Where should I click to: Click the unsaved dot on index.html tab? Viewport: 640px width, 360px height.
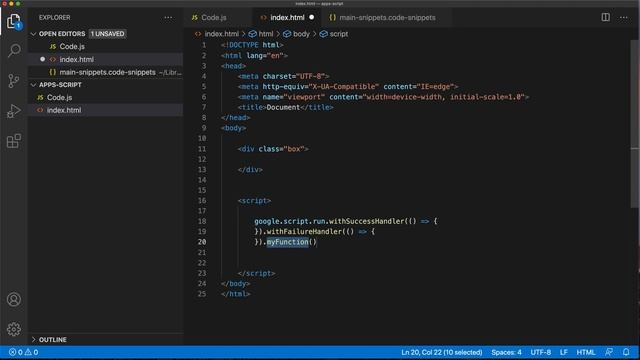312,18
